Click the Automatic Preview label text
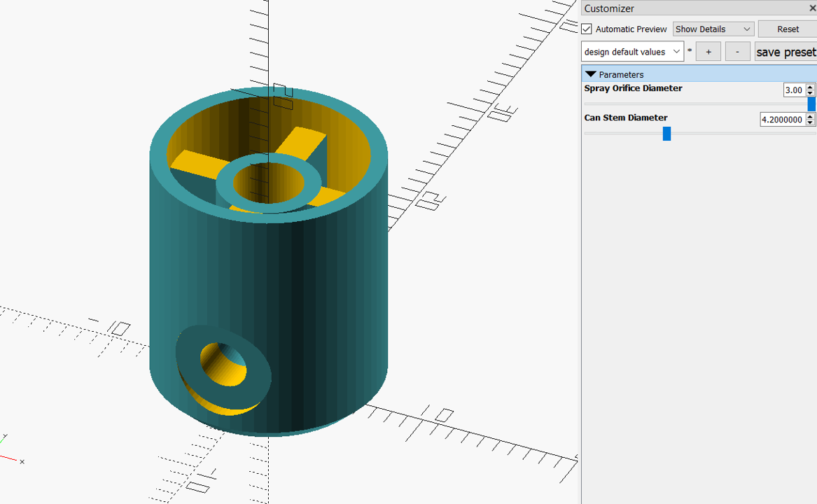 631,29
